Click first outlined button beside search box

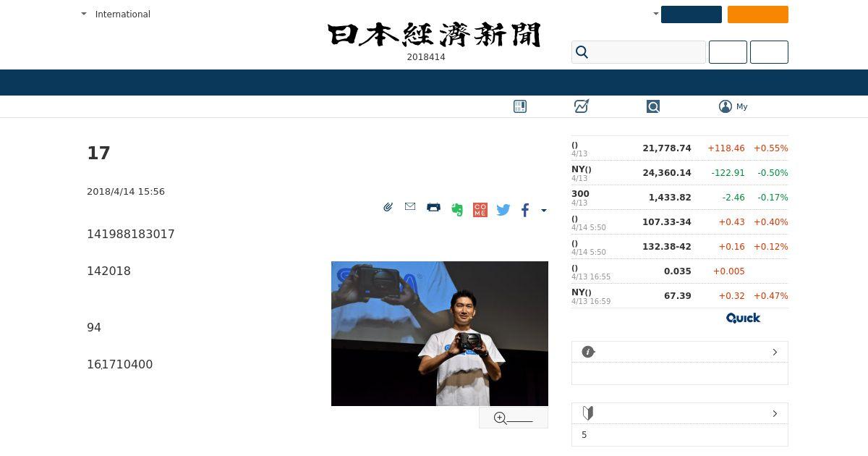[728, 52]
